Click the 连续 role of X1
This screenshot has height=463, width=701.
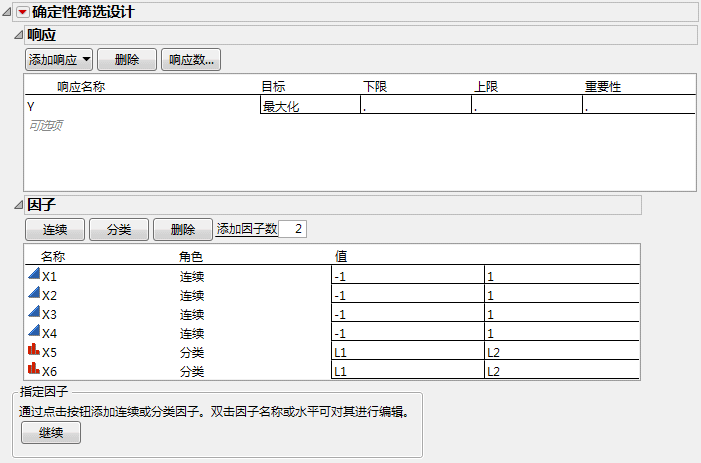click(192, 277)
